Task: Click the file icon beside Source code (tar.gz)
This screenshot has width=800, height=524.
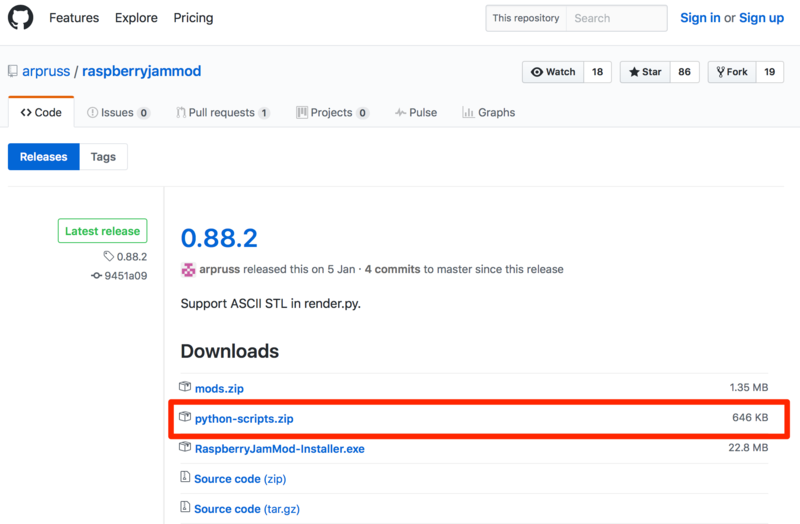Action: pyautogui.click(x=185, y=507)
